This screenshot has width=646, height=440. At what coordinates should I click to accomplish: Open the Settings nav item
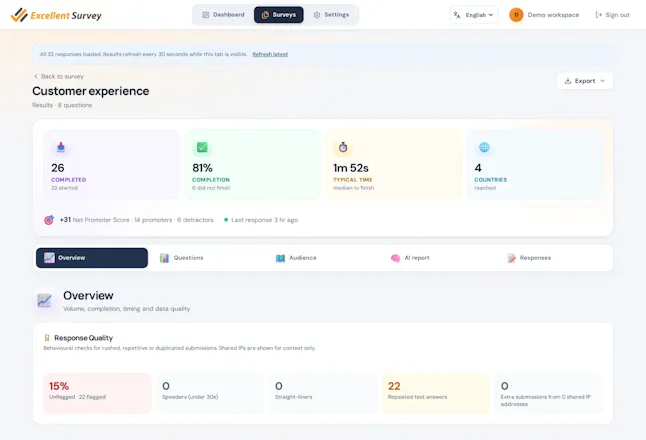tap(331, 15)
